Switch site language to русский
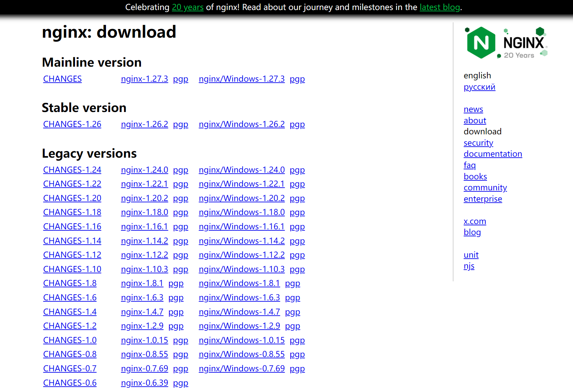This screenshot has height=392, width=573. 479,87
